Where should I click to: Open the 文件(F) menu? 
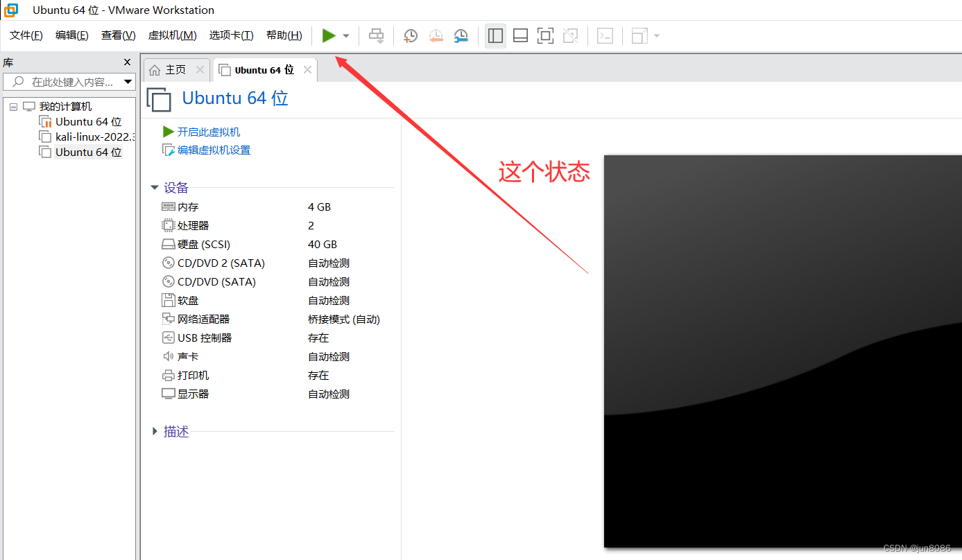(x=26, y=35)
